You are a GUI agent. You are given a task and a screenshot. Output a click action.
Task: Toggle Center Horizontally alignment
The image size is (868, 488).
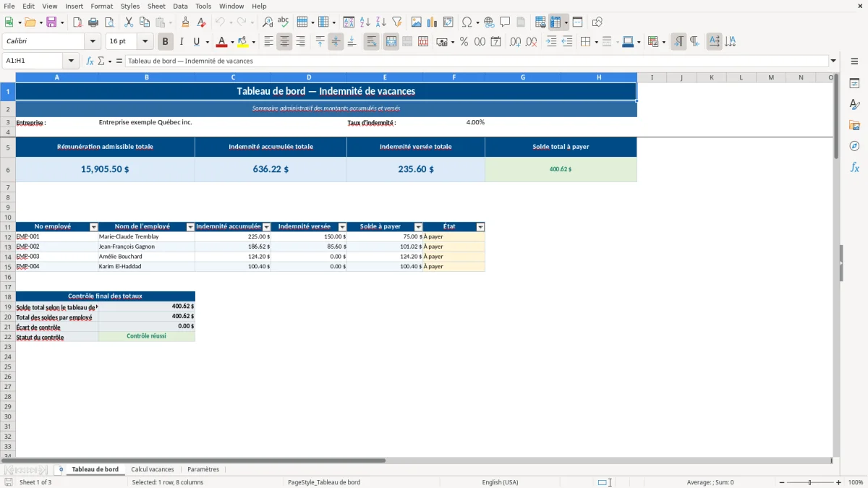284,42
